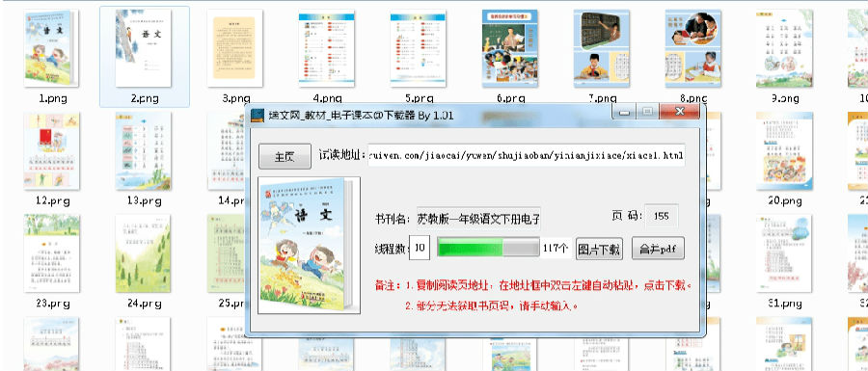
Task: Select thumbnail of 31.png
Action: [784, 253]
